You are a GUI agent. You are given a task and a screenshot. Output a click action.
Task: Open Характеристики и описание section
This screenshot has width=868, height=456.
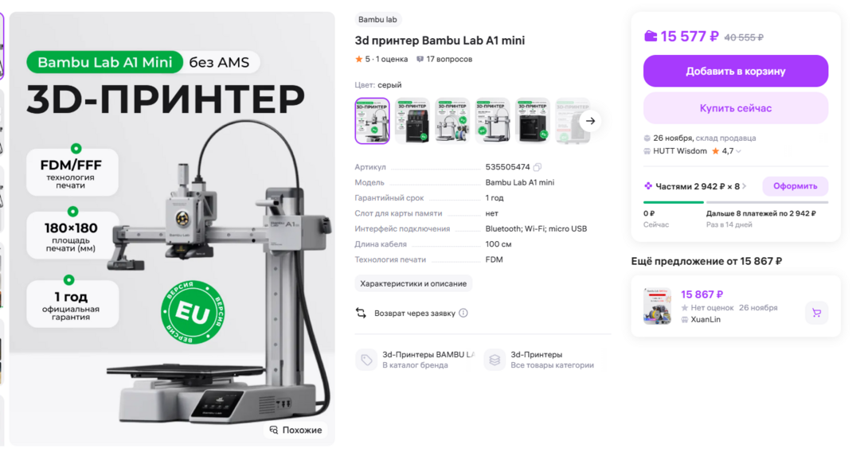tap(413, 284)
